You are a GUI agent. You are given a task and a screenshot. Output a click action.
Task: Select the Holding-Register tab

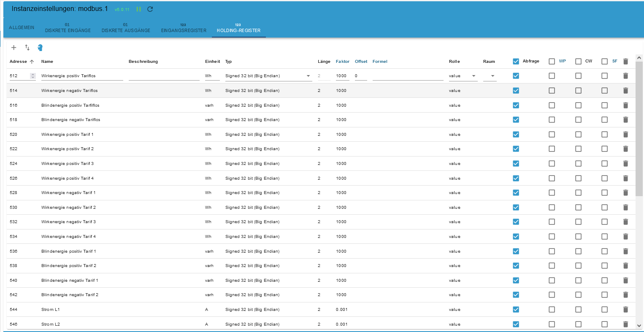pos(238,27)
